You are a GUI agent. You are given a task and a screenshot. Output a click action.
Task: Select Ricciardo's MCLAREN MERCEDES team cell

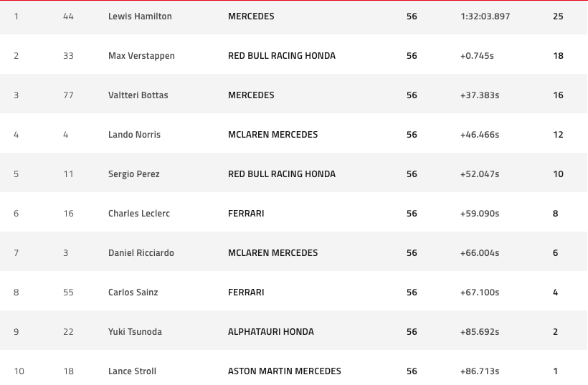click(x=273, y=252)
